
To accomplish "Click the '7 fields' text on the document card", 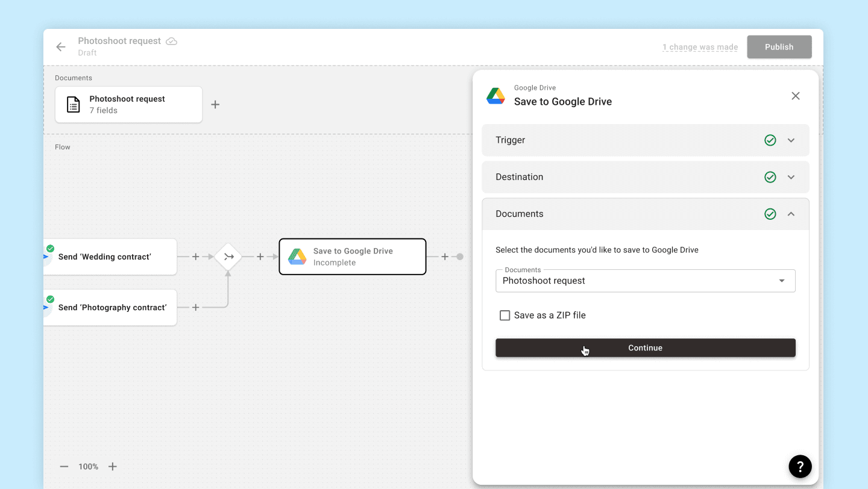I will click(104, 110).
